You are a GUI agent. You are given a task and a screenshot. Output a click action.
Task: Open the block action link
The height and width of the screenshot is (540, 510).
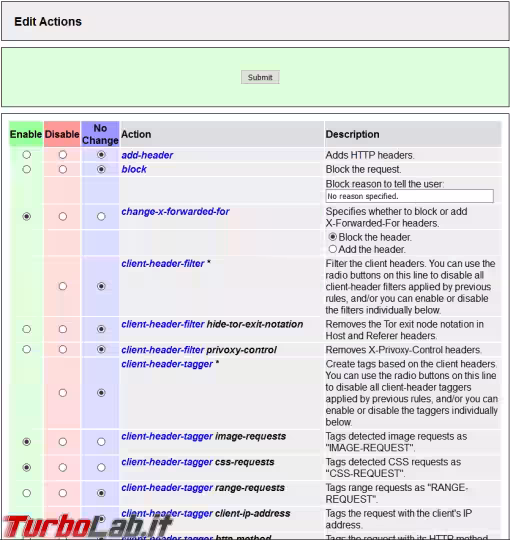[x=134, y=169]
